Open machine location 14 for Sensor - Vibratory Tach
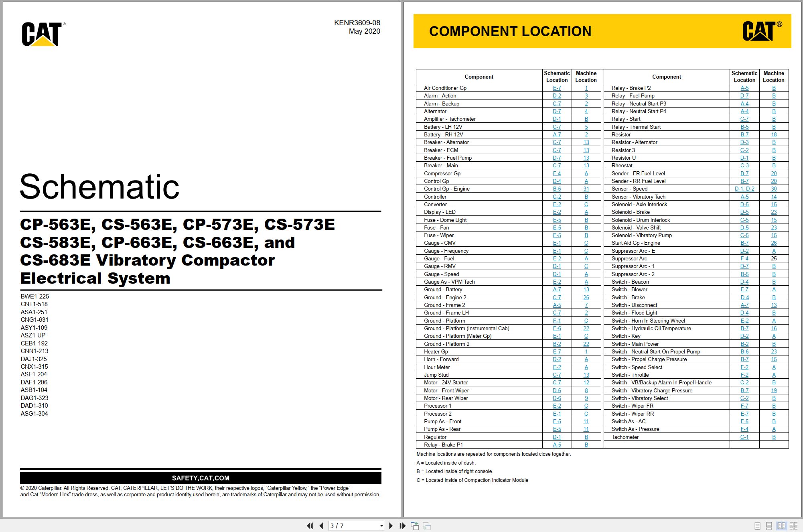The height and width of the screenshot is (532, 803). (774, 197)
